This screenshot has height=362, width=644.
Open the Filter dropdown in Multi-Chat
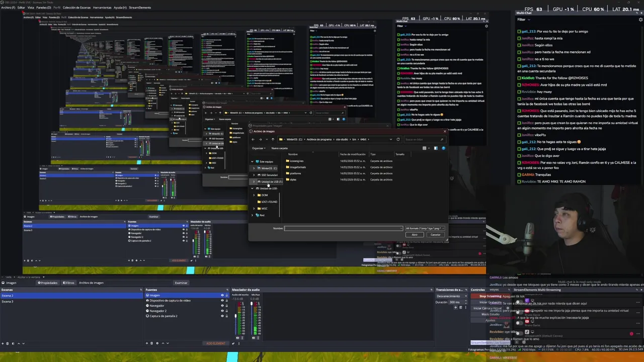coord(523,20)
